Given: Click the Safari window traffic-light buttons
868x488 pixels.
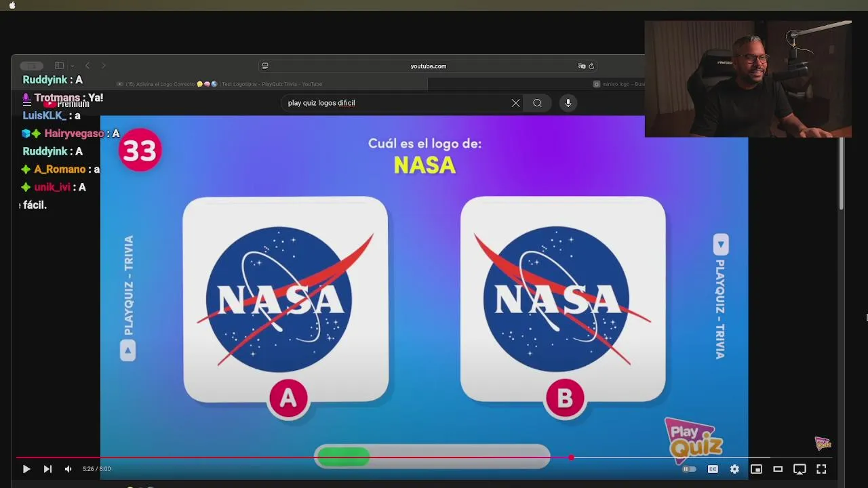Looking at the screenshot, I should coord(31,66).
